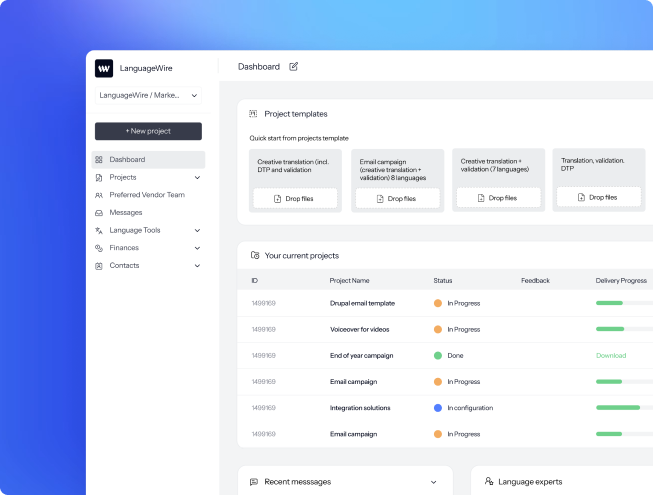Image resolution: width=653 pixels, height=495 pixels.
Task: Expand the Projects menu chevron
Action: pyautogui.click(x=197, y=178)
